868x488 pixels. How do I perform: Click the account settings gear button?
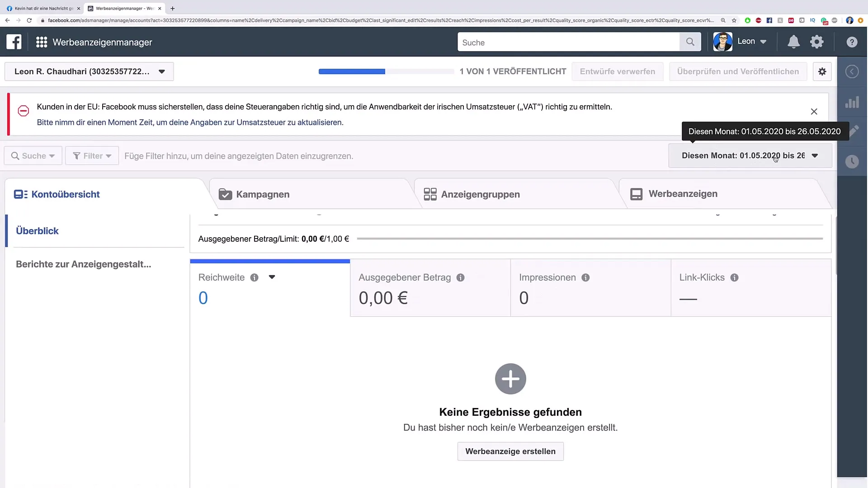click(x=822, y=71)
